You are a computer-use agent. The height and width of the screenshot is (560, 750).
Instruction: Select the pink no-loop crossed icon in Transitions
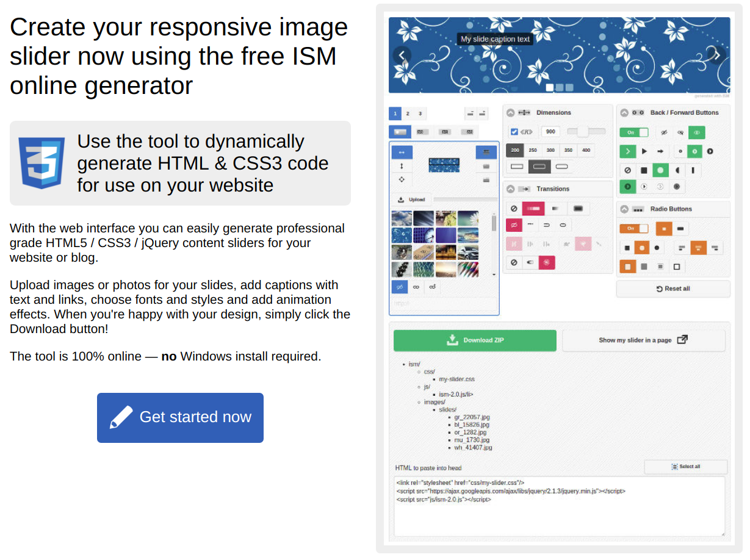(514, 225)
